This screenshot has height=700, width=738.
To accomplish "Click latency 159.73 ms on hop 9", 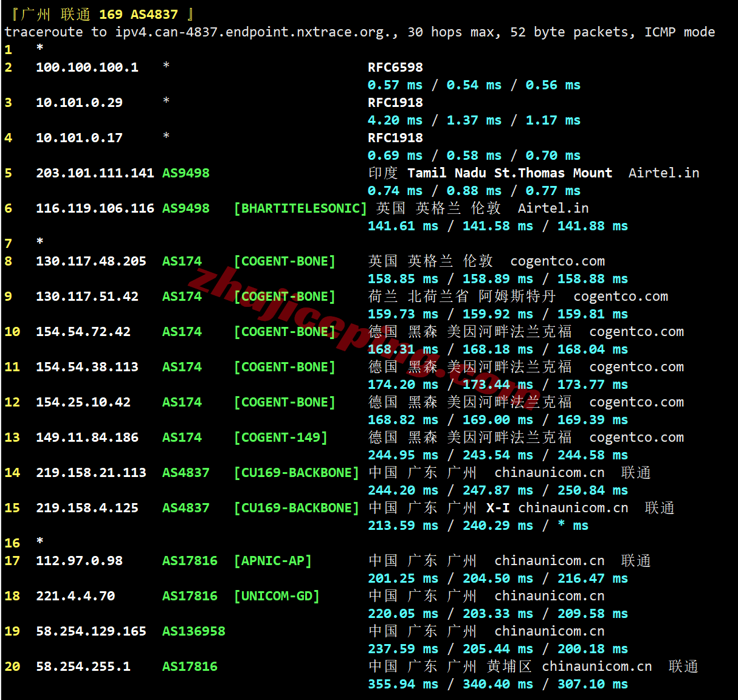I will coord(403,314).
